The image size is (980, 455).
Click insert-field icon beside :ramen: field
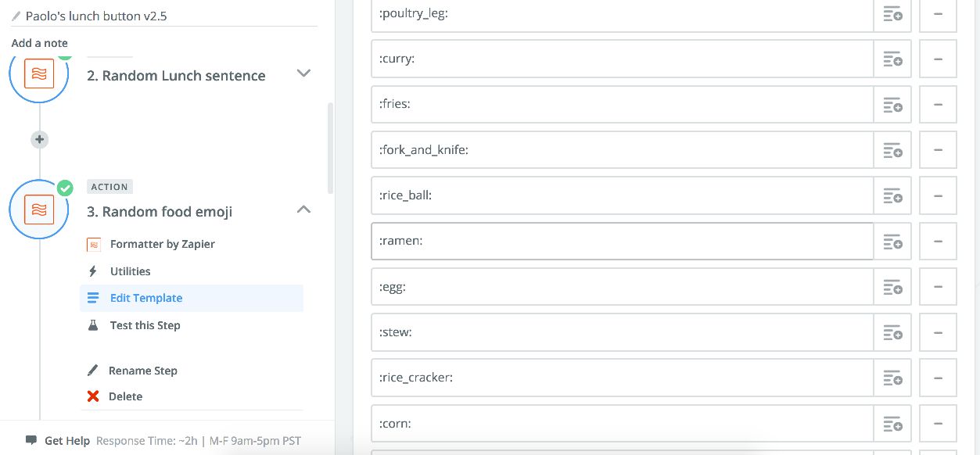(892, 242)
